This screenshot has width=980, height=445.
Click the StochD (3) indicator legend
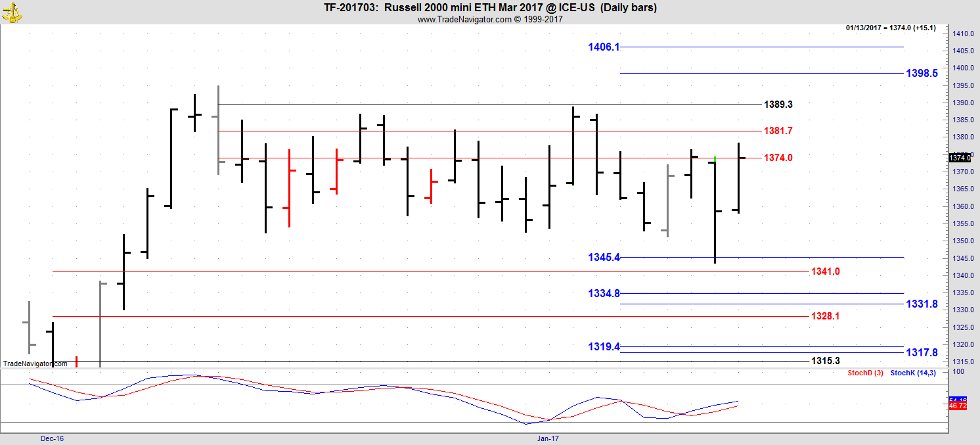tap(865, 373)
